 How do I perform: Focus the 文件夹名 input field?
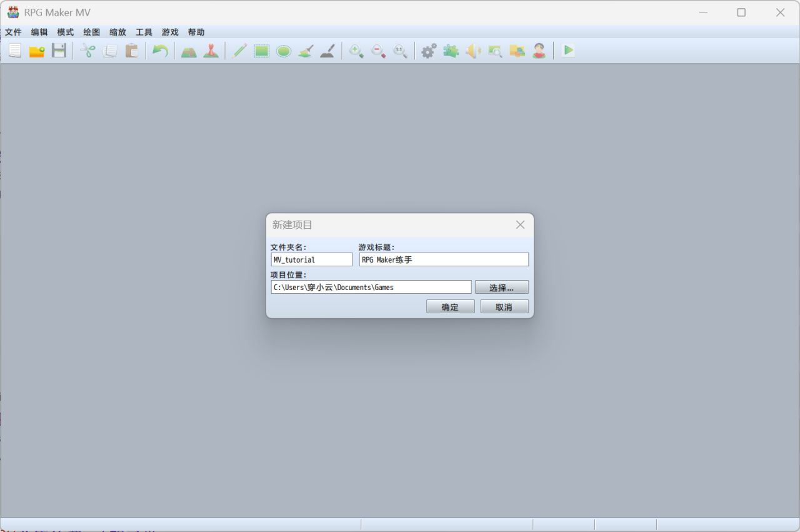click(x=312, y=259)
